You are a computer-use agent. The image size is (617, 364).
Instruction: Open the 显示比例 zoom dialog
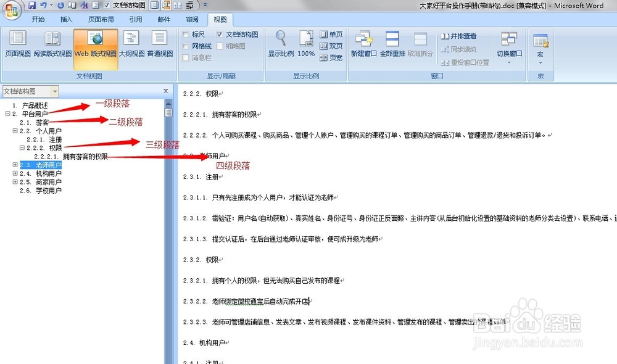281,44
